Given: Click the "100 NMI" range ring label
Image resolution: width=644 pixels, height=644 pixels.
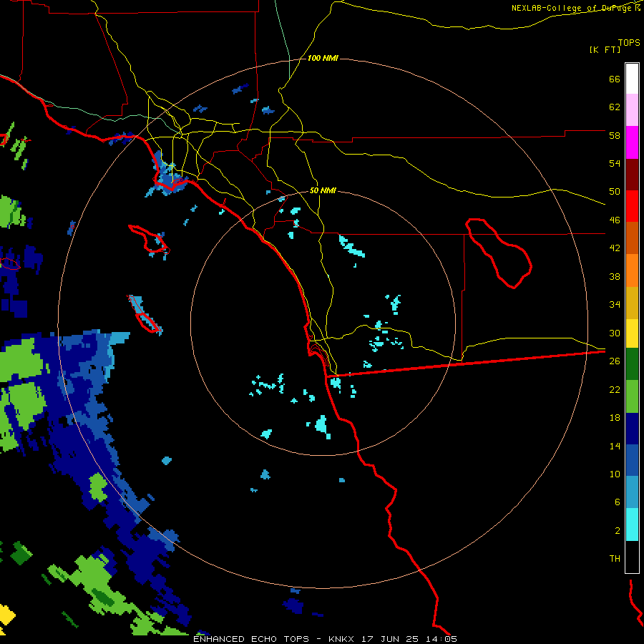Looking at the screenshot, I should point(323,59).
